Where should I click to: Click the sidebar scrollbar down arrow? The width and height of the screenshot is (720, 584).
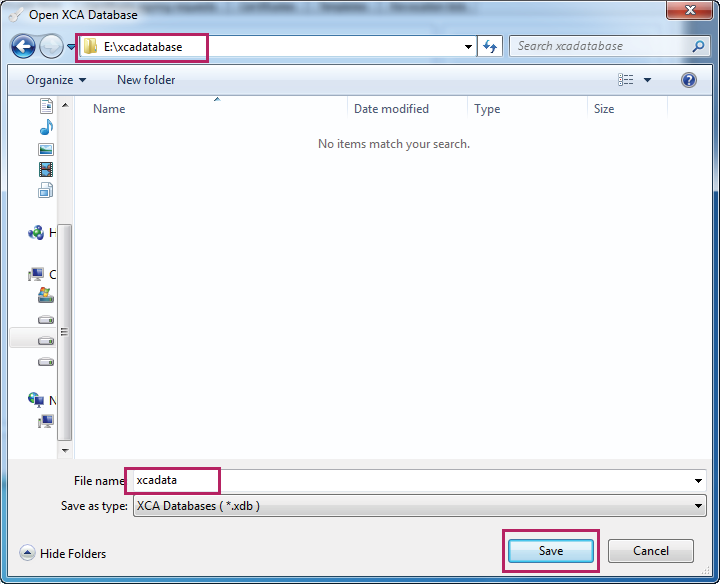[65, 450]
